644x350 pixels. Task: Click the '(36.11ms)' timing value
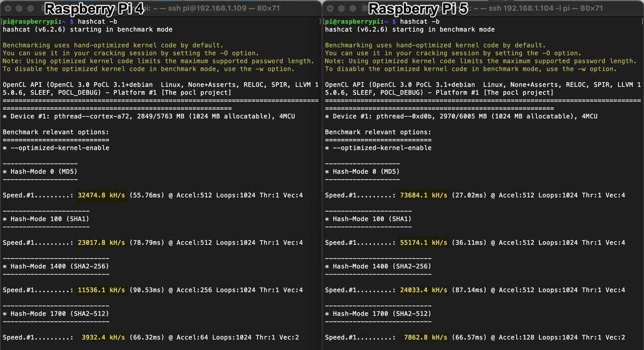(x=469, y=242)
